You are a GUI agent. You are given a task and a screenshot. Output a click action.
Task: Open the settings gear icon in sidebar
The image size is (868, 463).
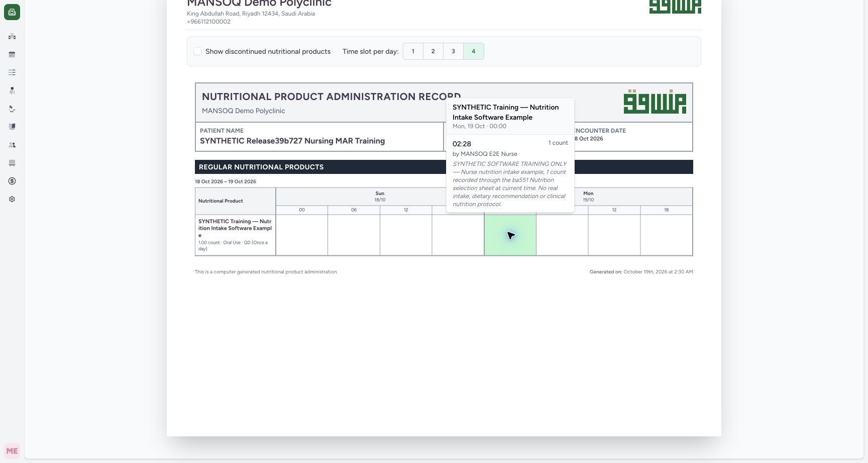click(x=12, y=199)
